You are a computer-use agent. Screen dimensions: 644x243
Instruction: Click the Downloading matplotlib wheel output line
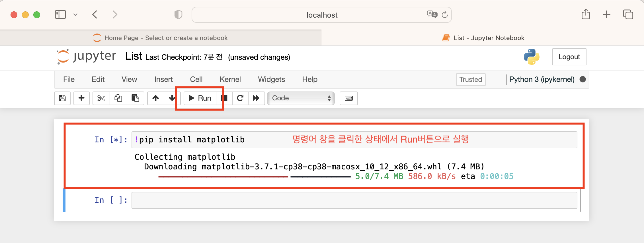[314, 167]
